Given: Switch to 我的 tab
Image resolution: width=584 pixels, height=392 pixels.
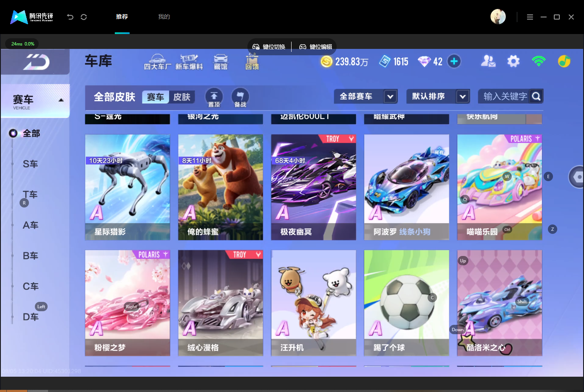Looking at the screenshot, I should click(164, 17).
